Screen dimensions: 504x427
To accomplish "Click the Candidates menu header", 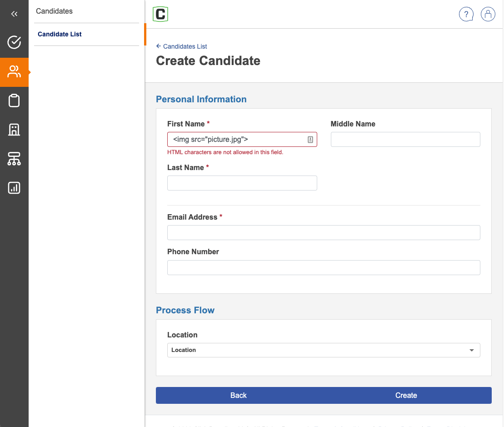I will tap(54, 11).
